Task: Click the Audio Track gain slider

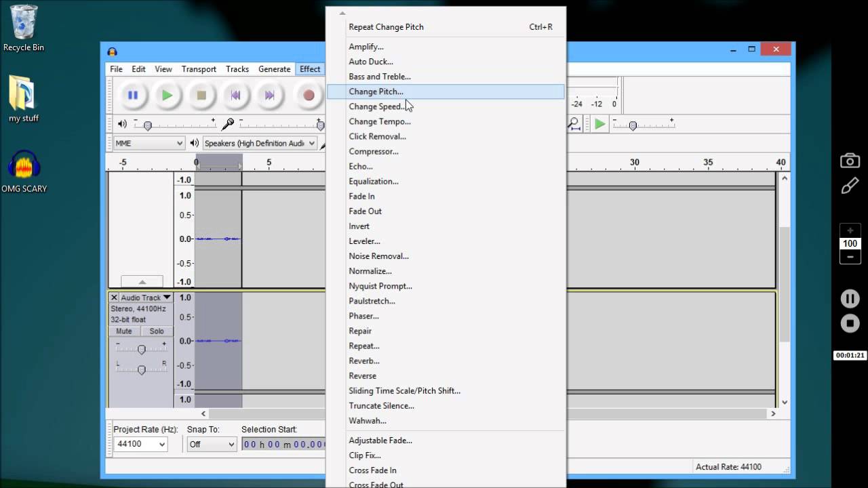Action: tap(141, 350)
